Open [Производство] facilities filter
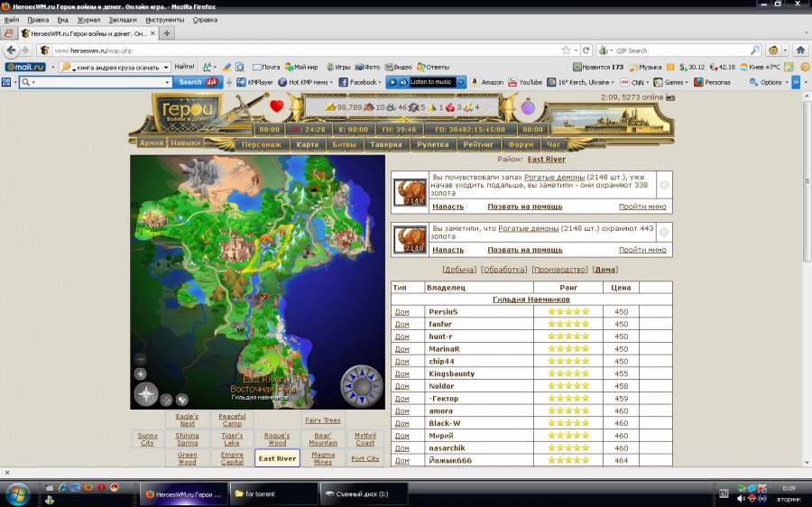This screenshot has height=507, width=812. pos(560,270)
